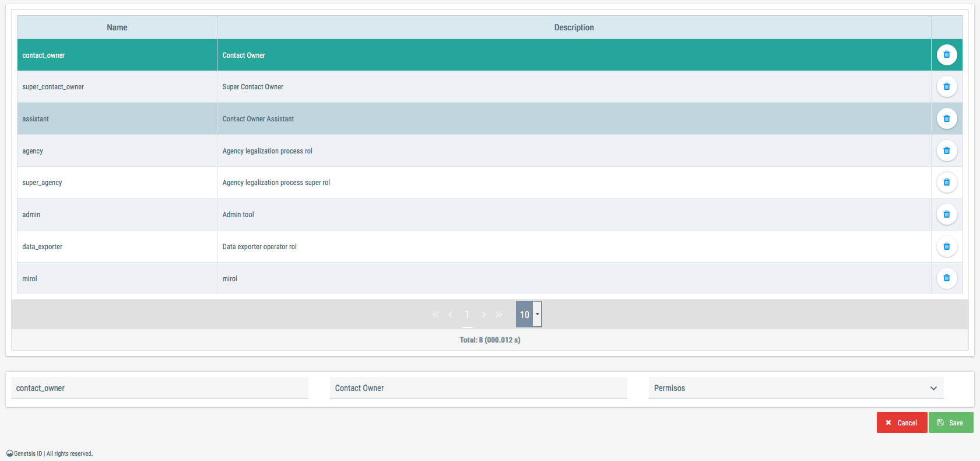Screen dimensions: 980x461
Task: Click the role name field containing contact_owner
Action: (x=159, y=388)
